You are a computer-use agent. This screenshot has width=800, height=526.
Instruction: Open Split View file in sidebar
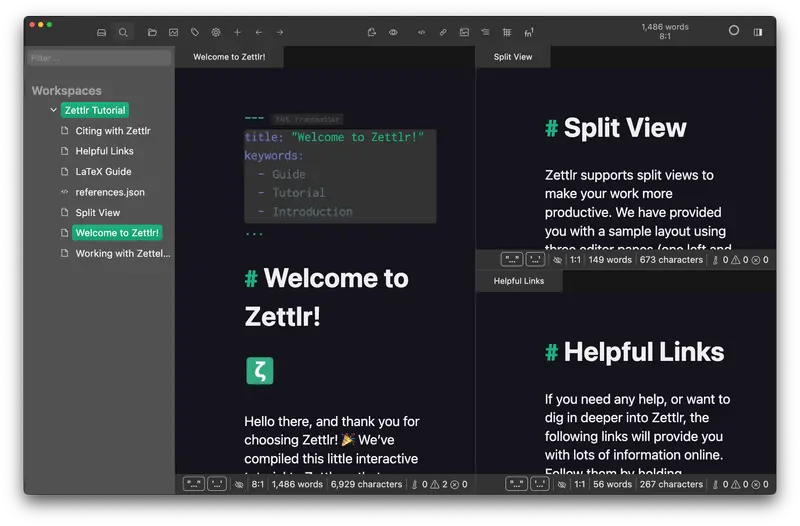point(98,212)
